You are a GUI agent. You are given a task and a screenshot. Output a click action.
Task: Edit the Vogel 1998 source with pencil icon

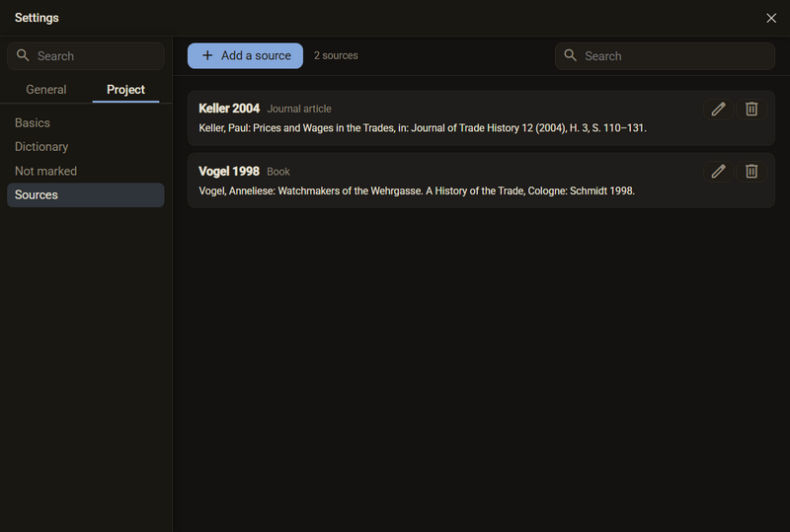(x=718, y=172)
